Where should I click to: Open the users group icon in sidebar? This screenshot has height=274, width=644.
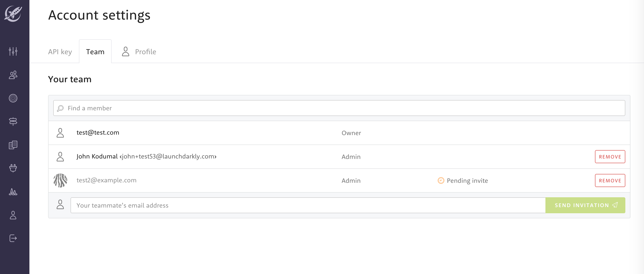click(x=13, y=75)
